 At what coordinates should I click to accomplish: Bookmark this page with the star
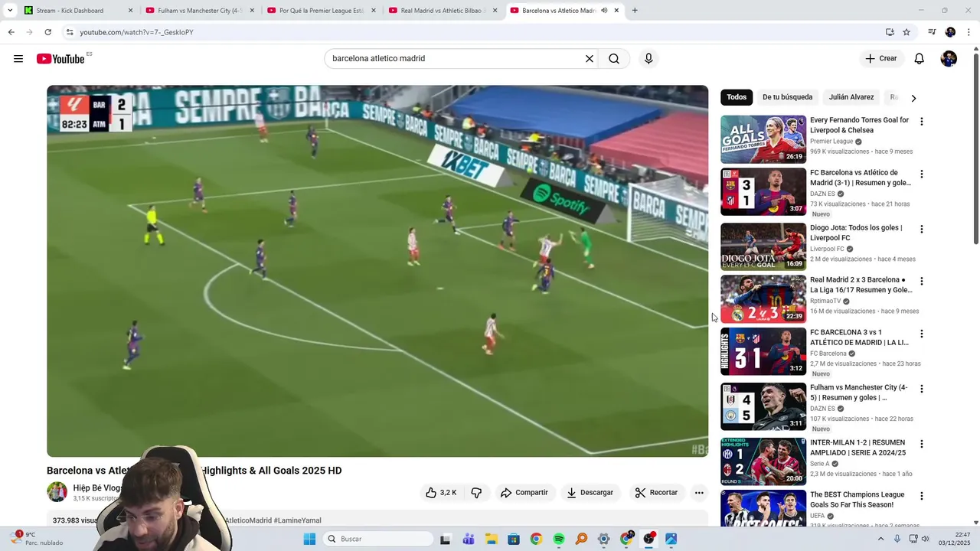(906, 32)
